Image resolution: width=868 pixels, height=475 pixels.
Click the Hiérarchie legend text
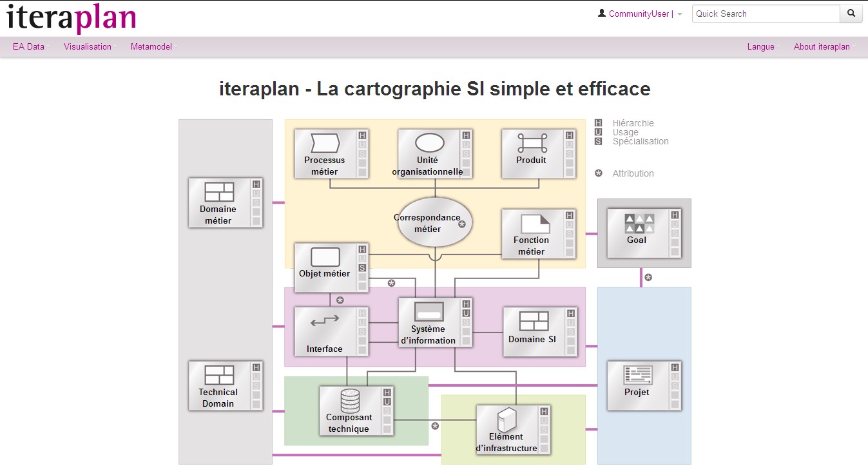(633, 123)
